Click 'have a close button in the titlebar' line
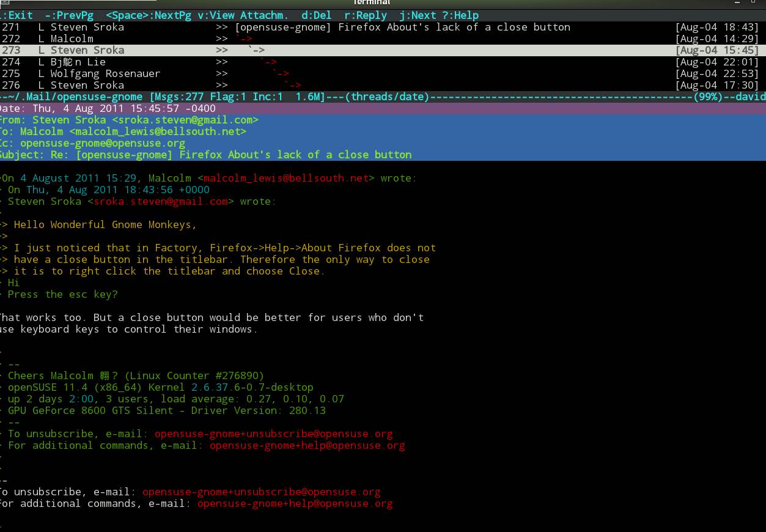This screenshot has height=532, width=766. point(222,259)
